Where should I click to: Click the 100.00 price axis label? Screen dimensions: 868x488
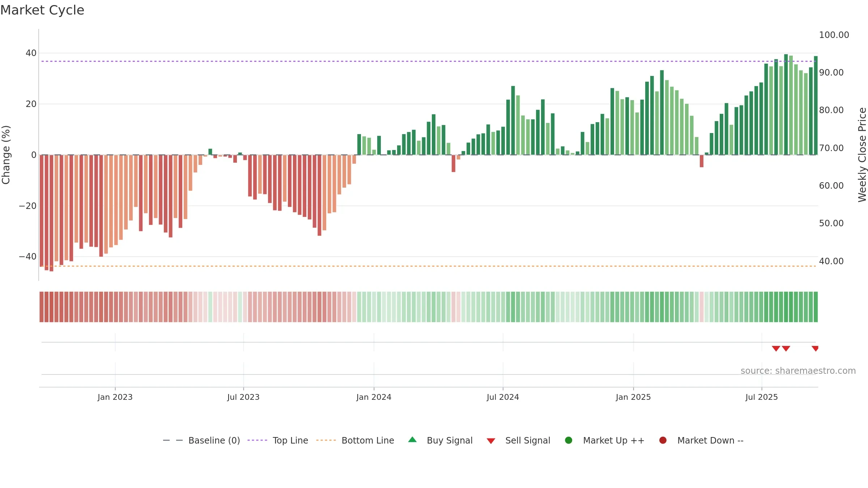834,35
